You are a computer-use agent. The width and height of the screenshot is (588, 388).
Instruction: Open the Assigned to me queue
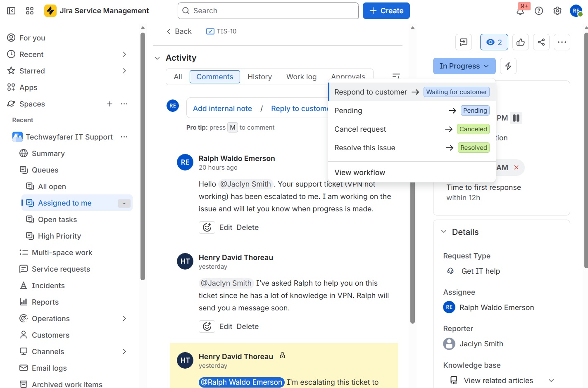pos(77,203)
